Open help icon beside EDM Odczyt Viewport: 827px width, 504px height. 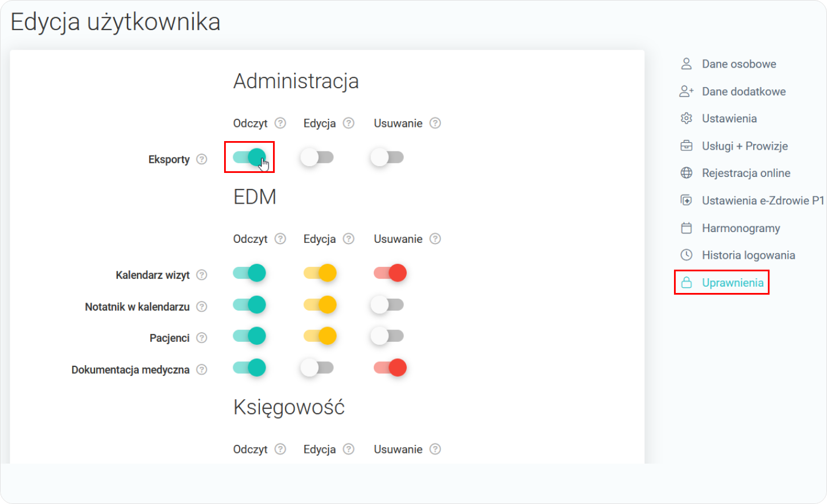click(280, 239)
